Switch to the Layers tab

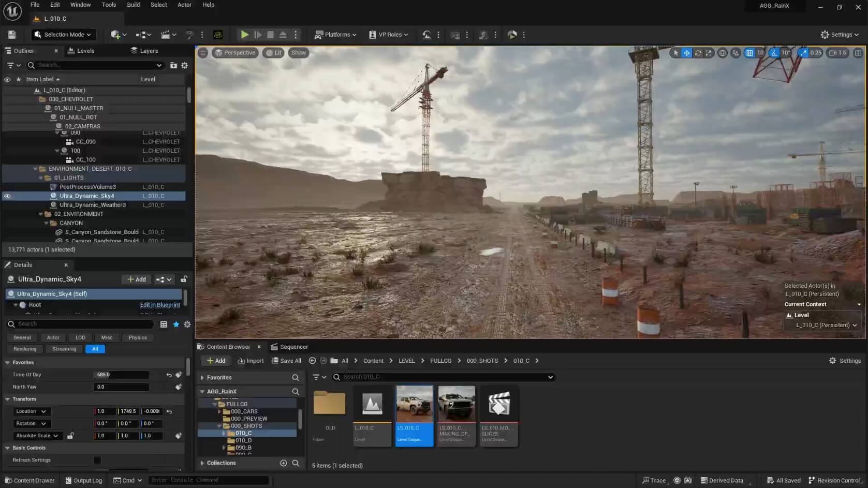[x=144, y=51]
